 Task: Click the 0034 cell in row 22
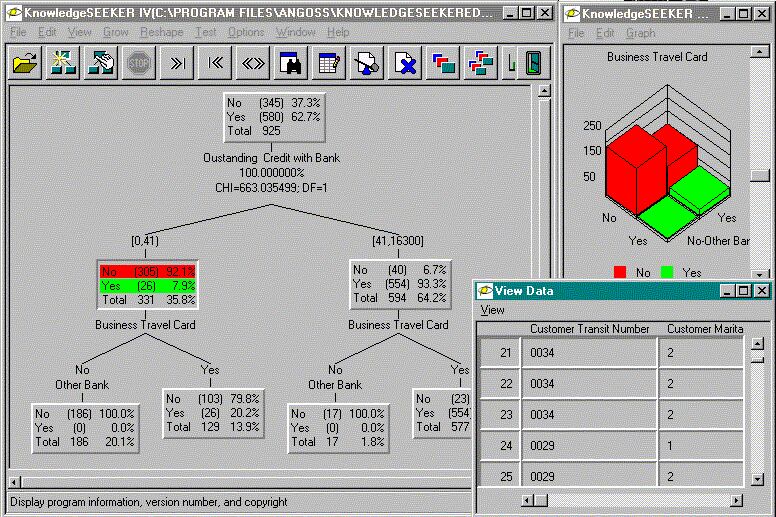[x=589, y=384]
